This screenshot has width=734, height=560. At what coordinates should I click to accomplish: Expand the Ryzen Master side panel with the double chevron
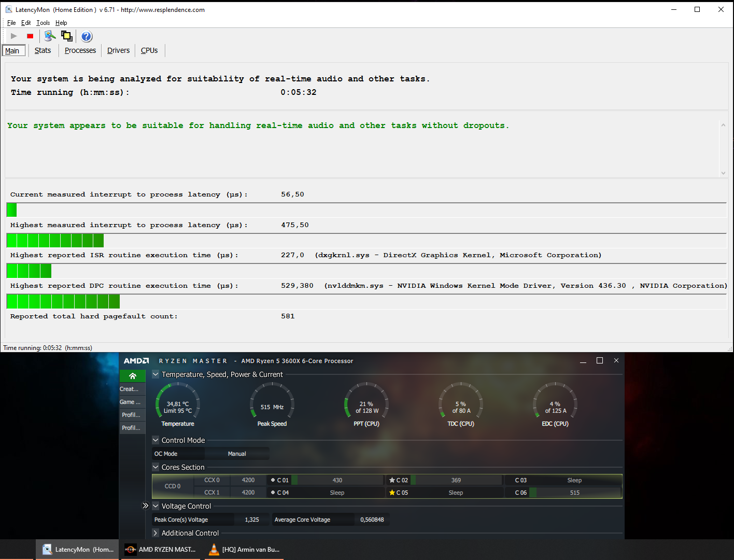click(x=146, y=506)
